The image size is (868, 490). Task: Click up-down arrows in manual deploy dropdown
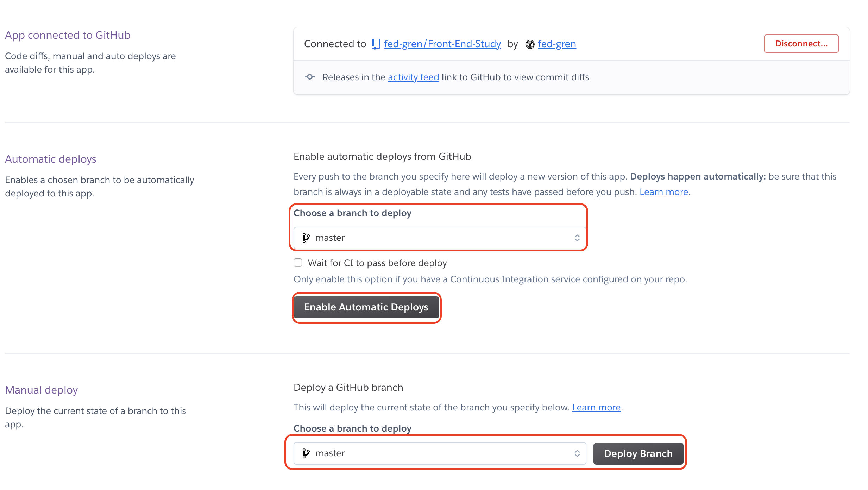point(577,453)
